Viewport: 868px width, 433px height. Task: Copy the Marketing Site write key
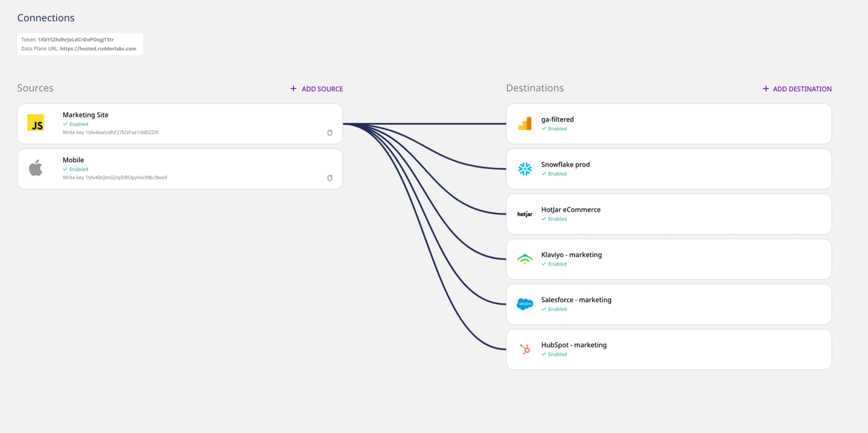pos(330,133)
